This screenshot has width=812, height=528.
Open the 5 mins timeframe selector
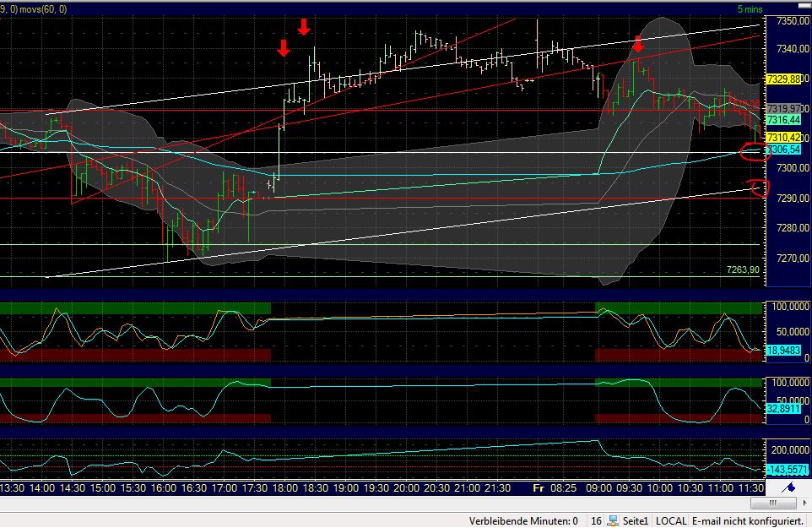click(x=750, y=7)
